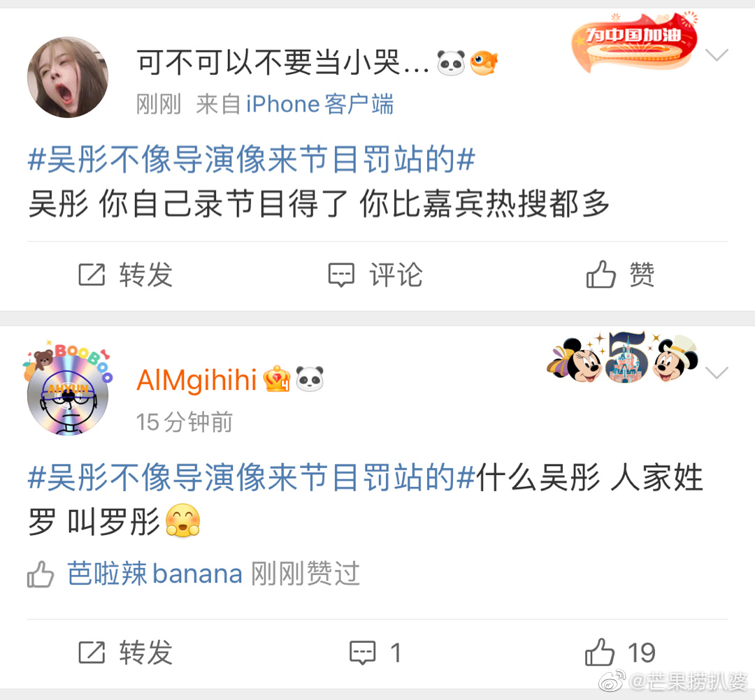Toggle the like showing 19 on the second post

[620, 652]
